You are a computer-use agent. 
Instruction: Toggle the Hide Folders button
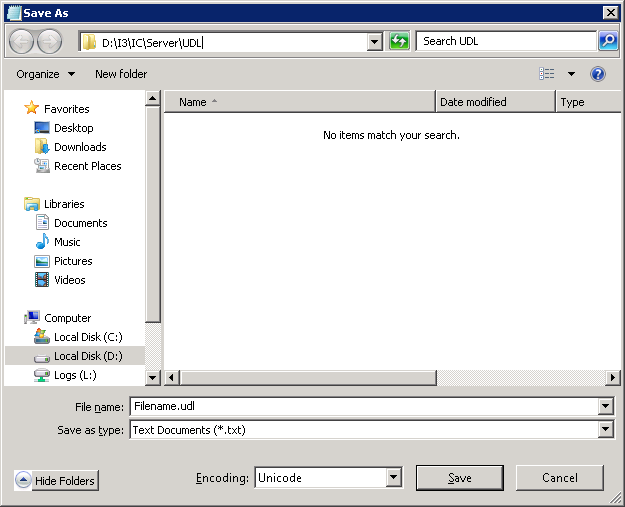(x=56, y=481)
